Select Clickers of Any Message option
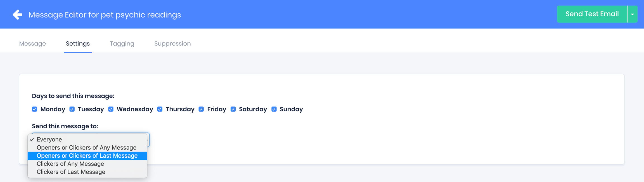Image resolution: width=644 pixels, height=182 pixels. pyautogui.click(x=70, y=164)
